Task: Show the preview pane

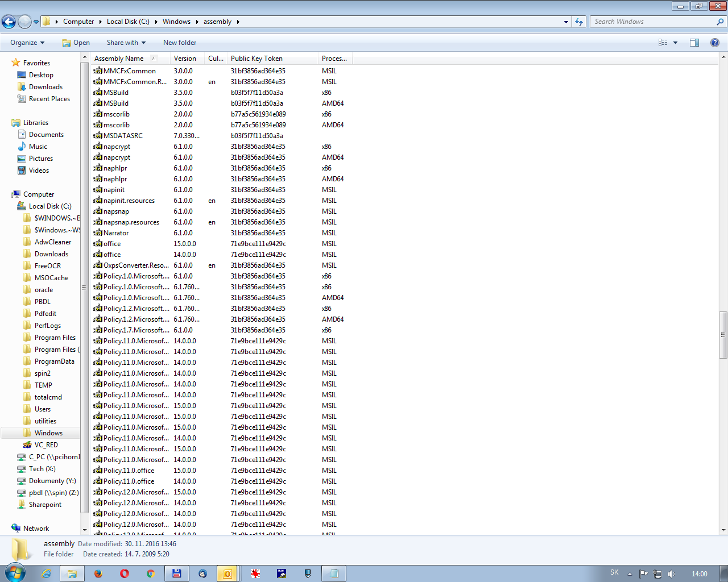Action: click(694, 43)
